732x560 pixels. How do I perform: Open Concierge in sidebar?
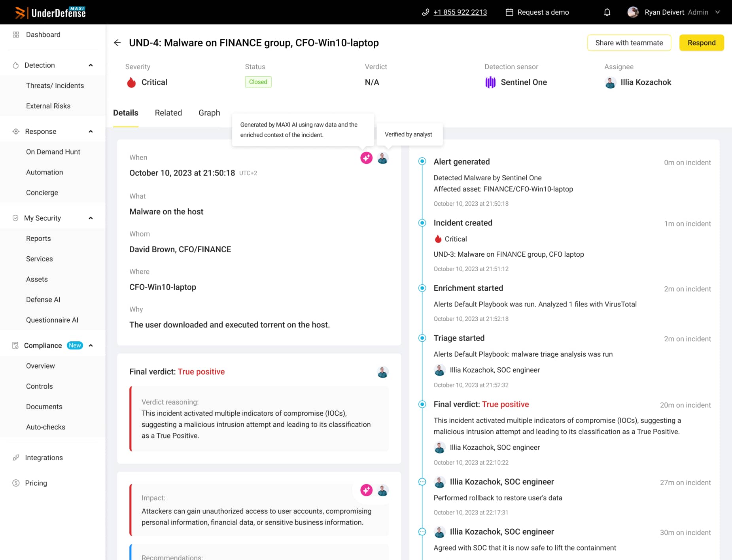tap(42, 193)
